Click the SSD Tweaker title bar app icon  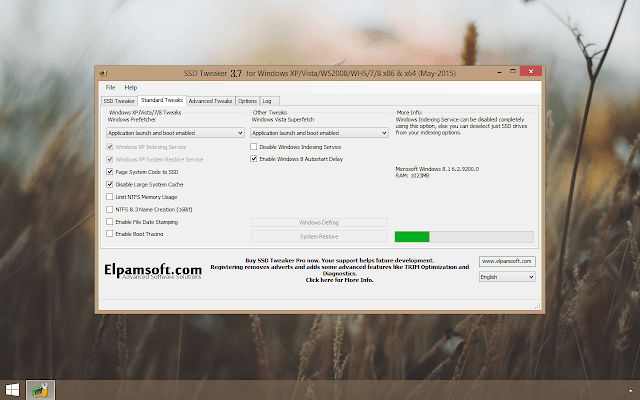[103, 73]
